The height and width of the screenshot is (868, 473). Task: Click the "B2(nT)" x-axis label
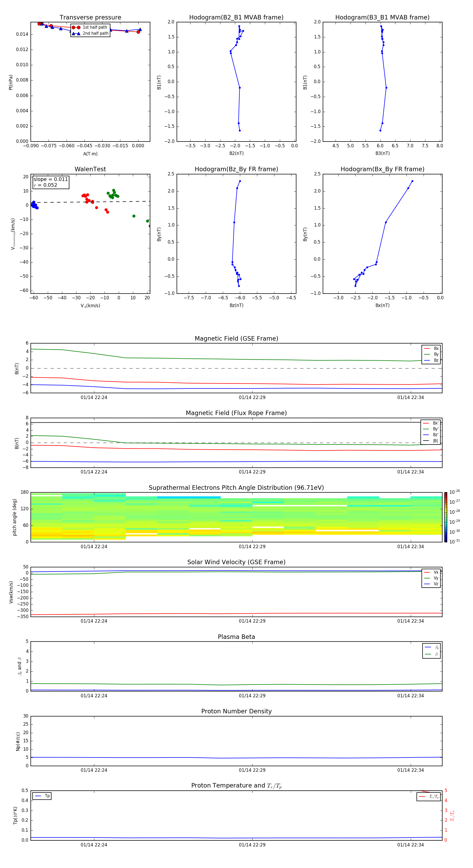tap(236, 153)
